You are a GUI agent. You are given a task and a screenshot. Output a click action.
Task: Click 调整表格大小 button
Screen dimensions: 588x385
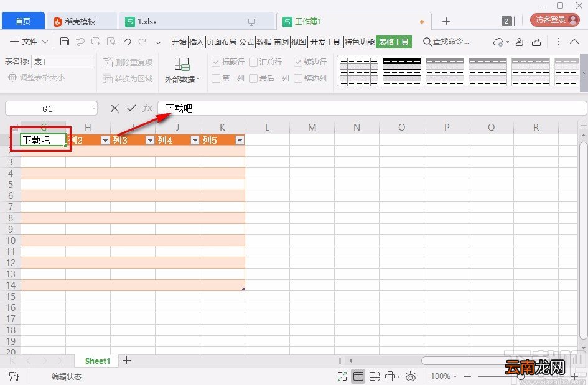pos(36,77)
